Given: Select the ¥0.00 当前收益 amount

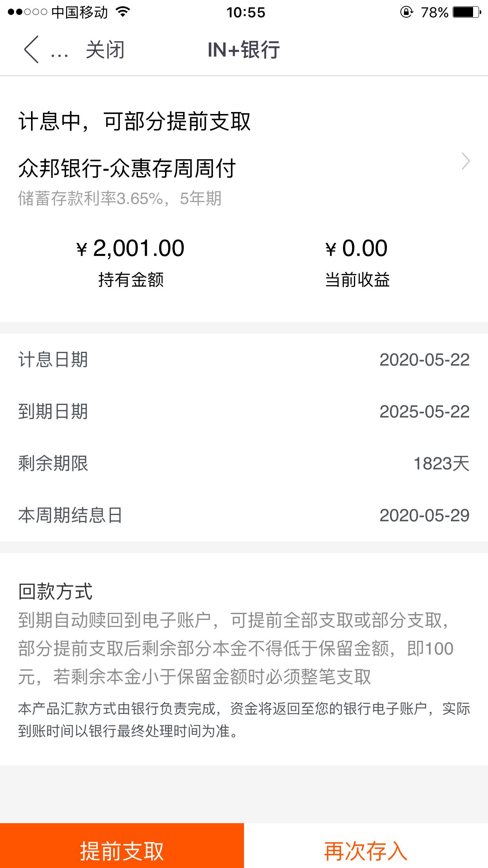Looking at the screenshot, I should point(357,248).
